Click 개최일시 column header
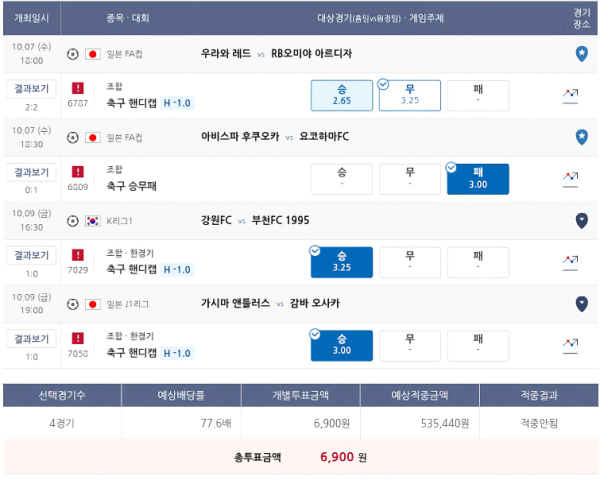Image resolution: width=600 pixels, height=488 pixels. (31, 18)
